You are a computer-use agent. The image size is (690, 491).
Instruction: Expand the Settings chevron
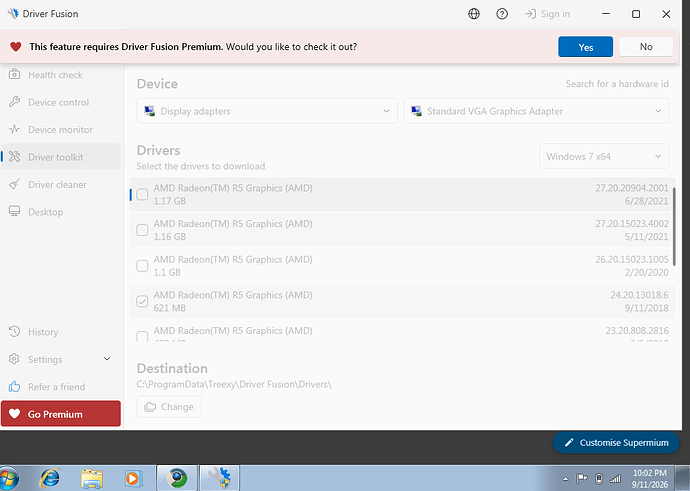pos(107,359)
